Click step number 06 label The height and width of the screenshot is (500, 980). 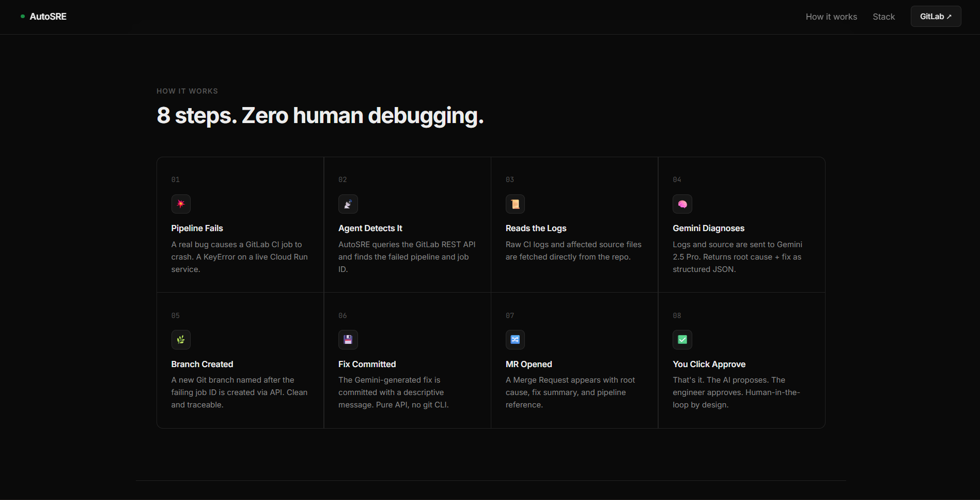343,315
